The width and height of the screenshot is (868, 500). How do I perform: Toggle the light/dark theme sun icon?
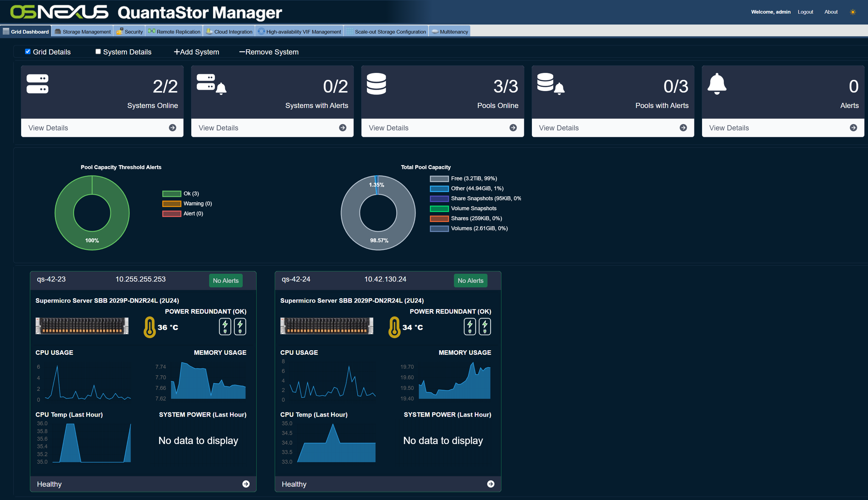click(x=852, y=11)
